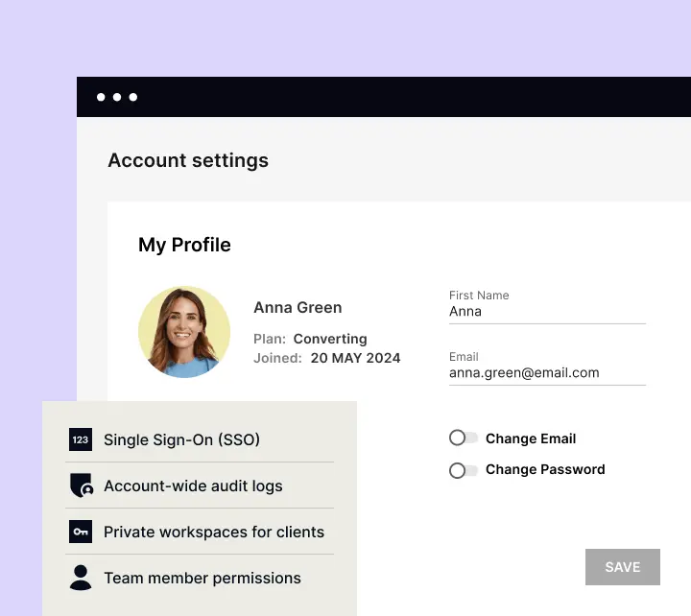Screen dimensions: 691x616
Task: Click the person icon for team permissions
Action: [x=81, y=578]
